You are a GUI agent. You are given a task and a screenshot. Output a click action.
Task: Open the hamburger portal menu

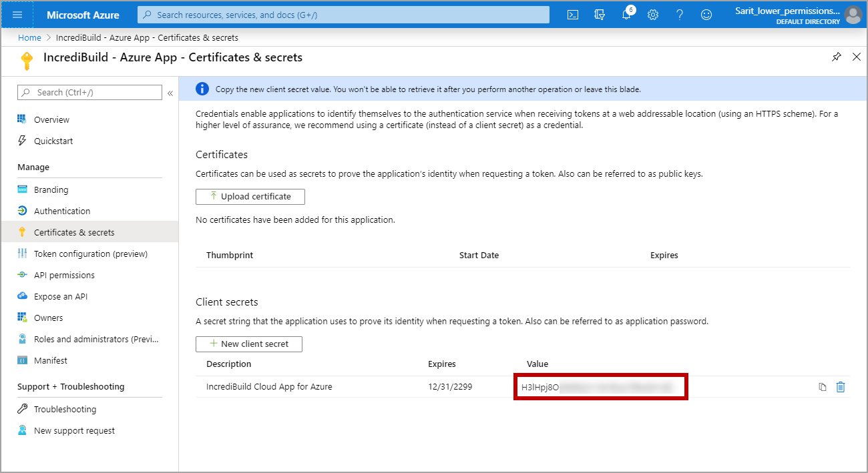(x=17, y=15)
